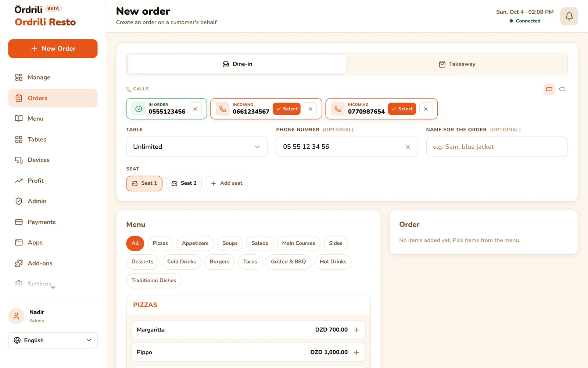Switch calls to compact pill view
This screenshot has width=588, height=368.
562,89
